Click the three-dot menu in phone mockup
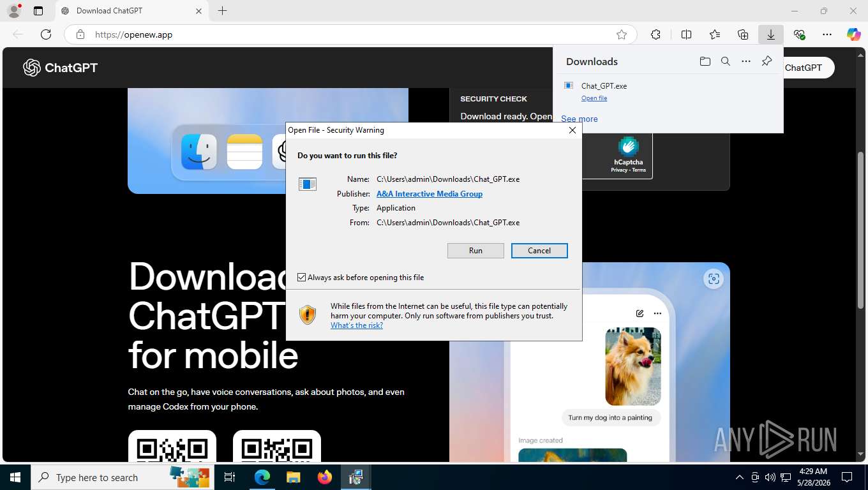Image resolution: width=868 pixels, height=490 pixels. coord(657,313)
